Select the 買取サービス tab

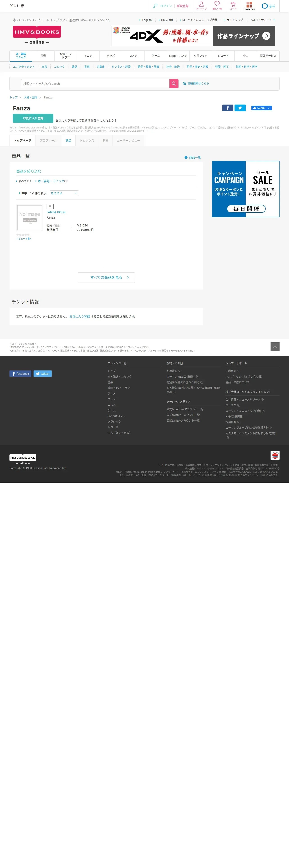point(268,56)
